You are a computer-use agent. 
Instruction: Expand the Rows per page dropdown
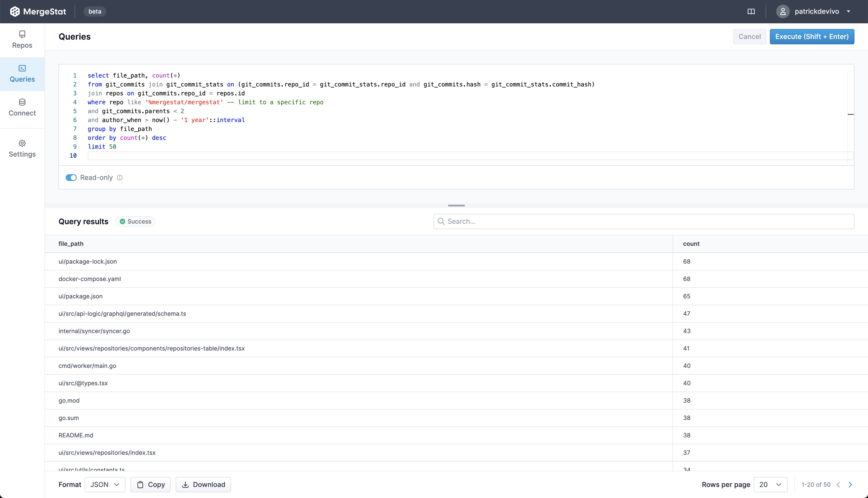coord(770,485)
